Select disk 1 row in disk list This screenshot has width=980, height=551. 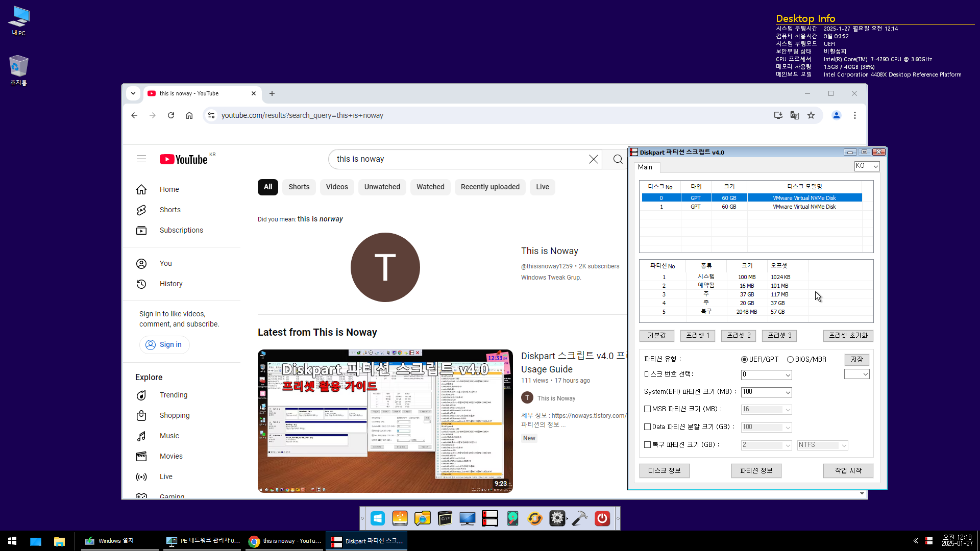(752, 207)
